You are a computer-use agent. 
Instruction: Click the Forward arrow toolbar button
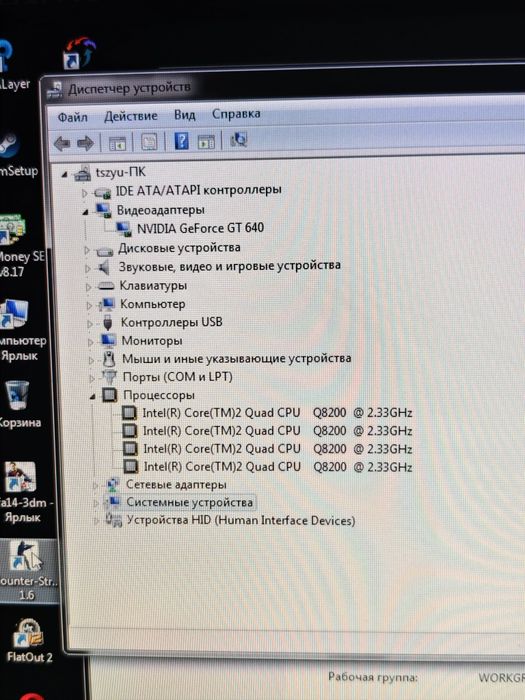pyautogui.click(x=85, y=143)
